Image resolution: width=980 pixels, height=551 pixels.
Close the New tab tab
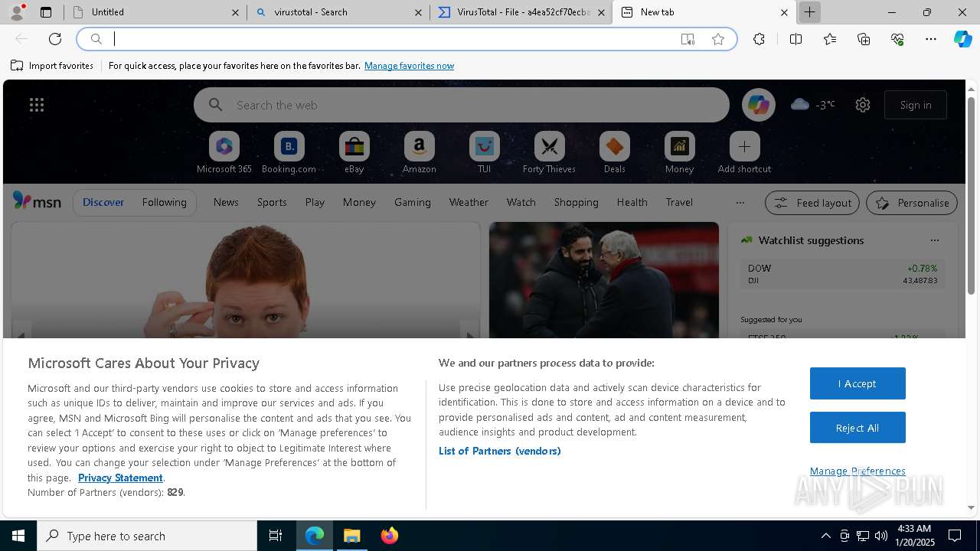(784, 12)
